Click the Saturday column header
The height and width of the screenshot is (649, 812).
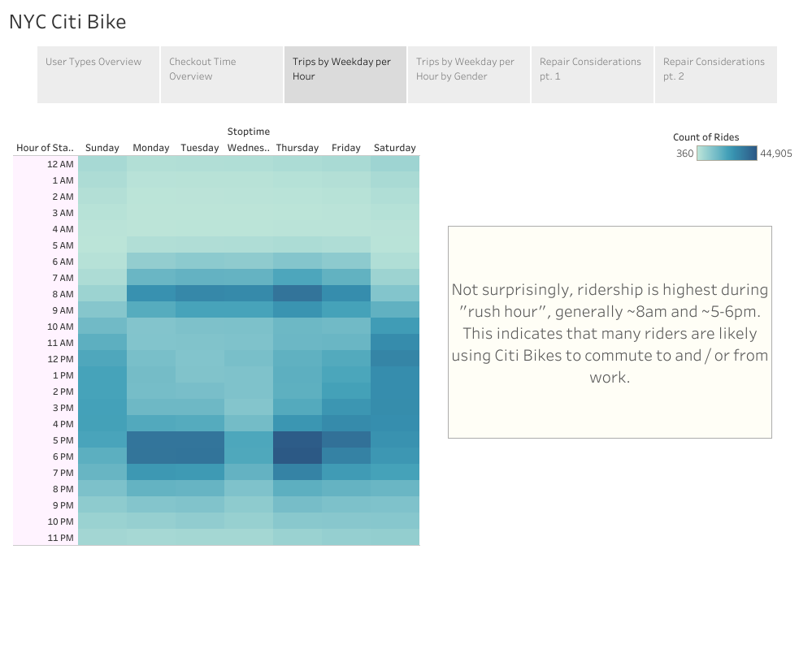[394, 148]
